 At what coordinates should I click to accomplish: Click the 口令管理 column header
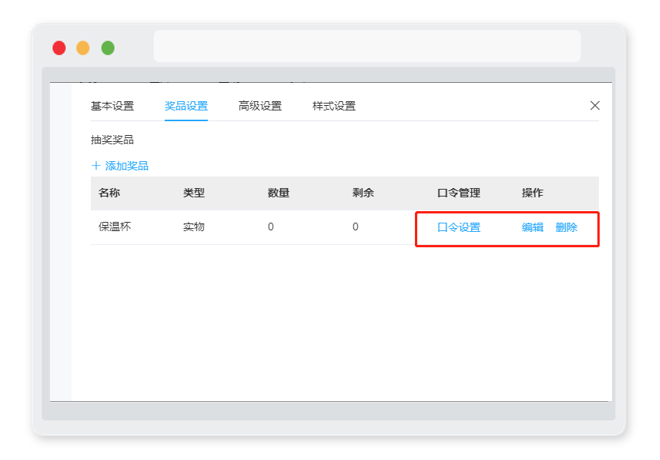pos(459,193)
